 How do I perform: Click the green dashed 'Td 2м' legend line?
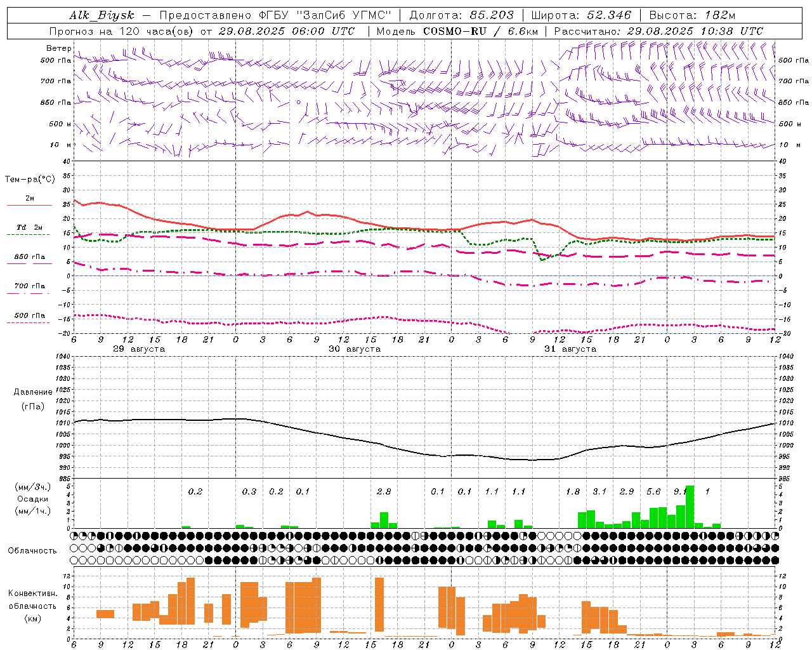tap(28, 234)
